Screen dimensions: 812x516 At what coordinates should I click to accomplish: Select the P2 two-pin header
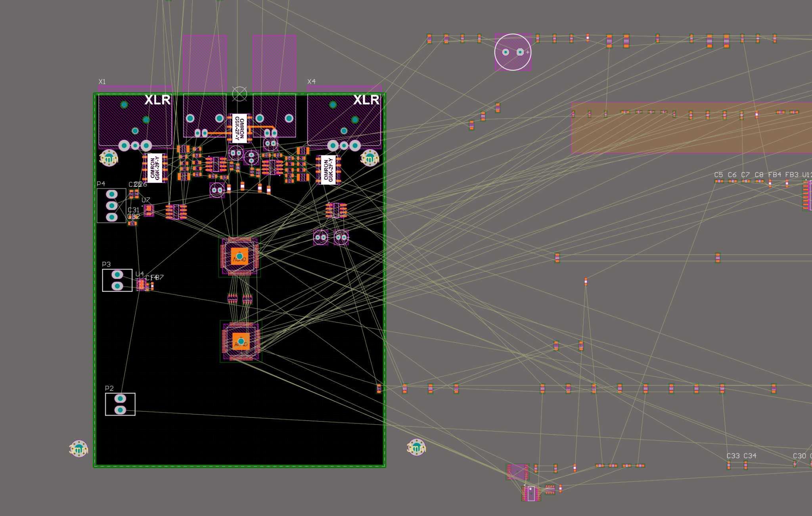click(x=120, y=404)
